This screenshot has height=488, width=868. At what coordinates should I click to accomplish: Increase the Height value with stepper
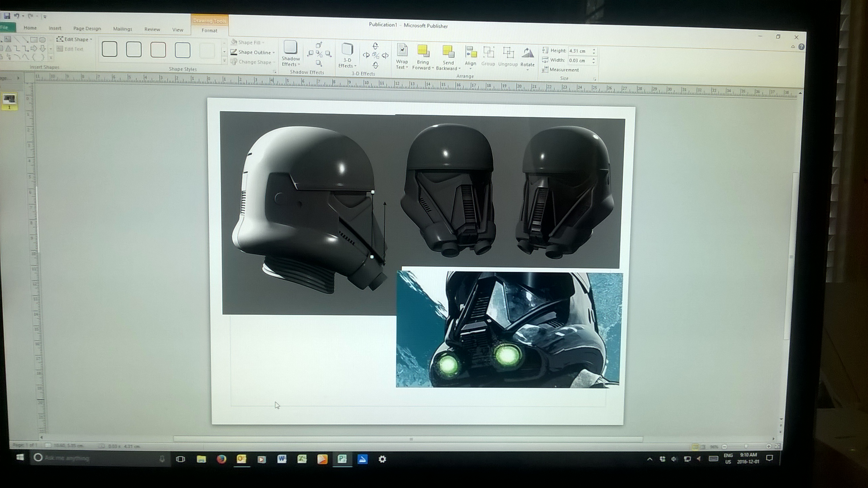(x=594, y=49)
